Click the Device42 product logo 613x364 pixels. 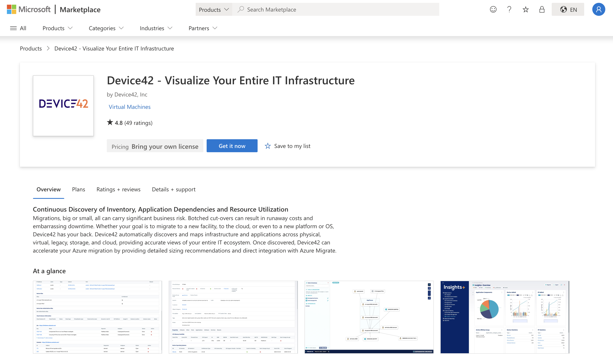(63, 106)
